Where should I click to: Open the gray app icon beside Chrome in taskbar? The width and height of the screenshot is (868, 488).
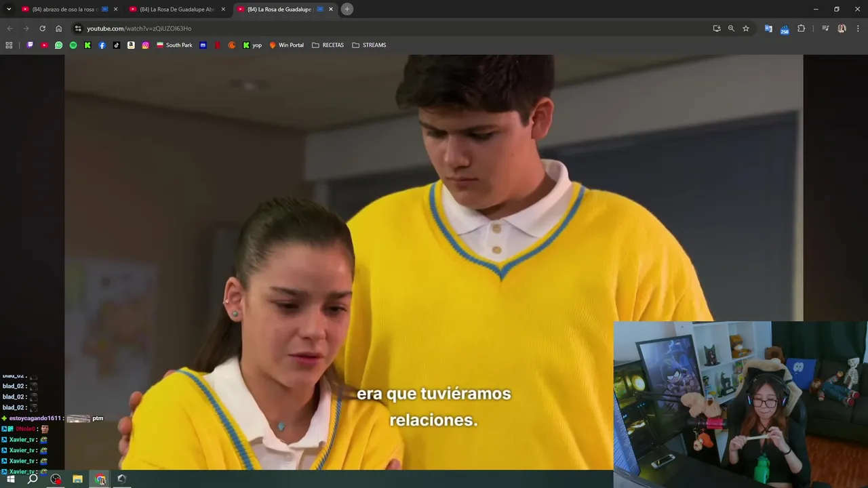122,479
